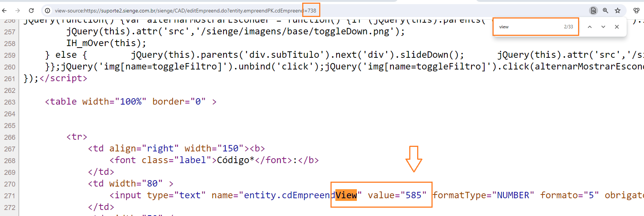Click the 'slideDown();' code on line 259
Image resolution: width=644 pixels, height=216 pixels.
click(432, 55)
